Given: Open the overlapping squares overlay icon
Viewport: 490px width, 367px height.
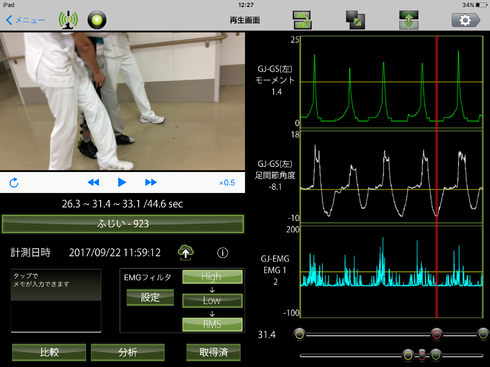Looking at the screenshot, I should click(355, 20).
